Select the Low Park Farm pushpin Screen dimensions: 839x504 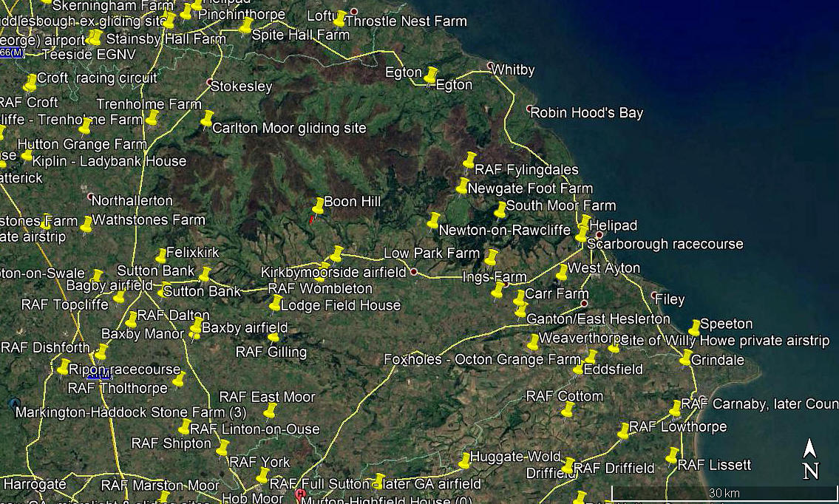point(491,257)
